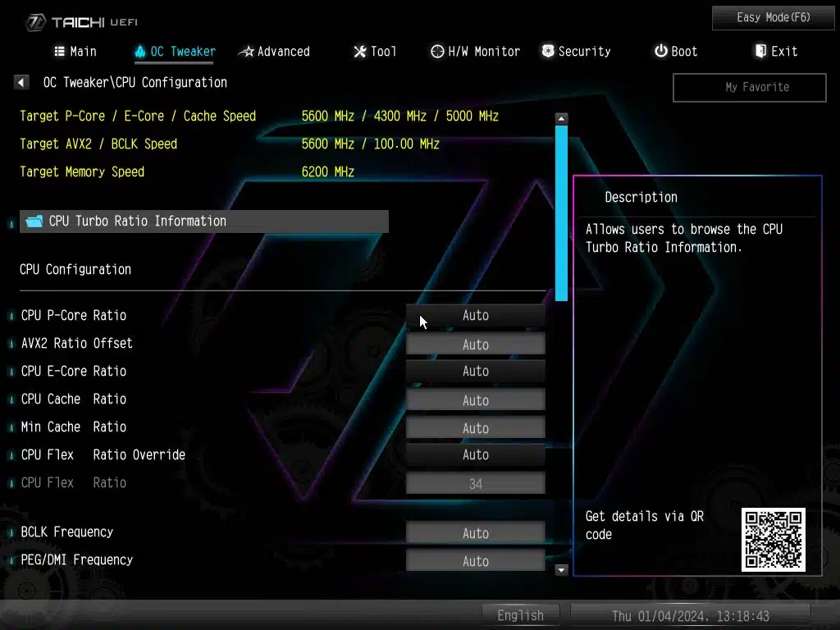Open the CPU E-Core Ratio Auto dropdown
The width and height of the screenshot is (840, 630).
(475, 372)
